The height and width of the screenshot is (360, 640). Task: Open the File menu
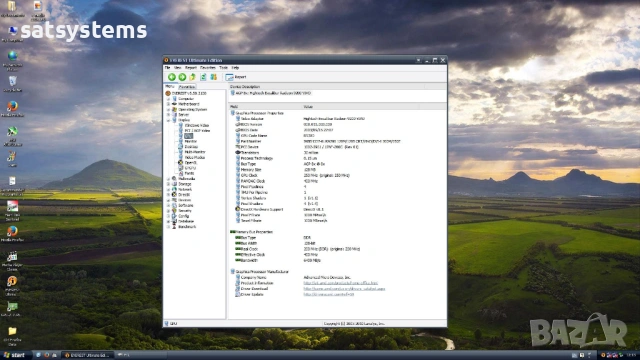167,67
